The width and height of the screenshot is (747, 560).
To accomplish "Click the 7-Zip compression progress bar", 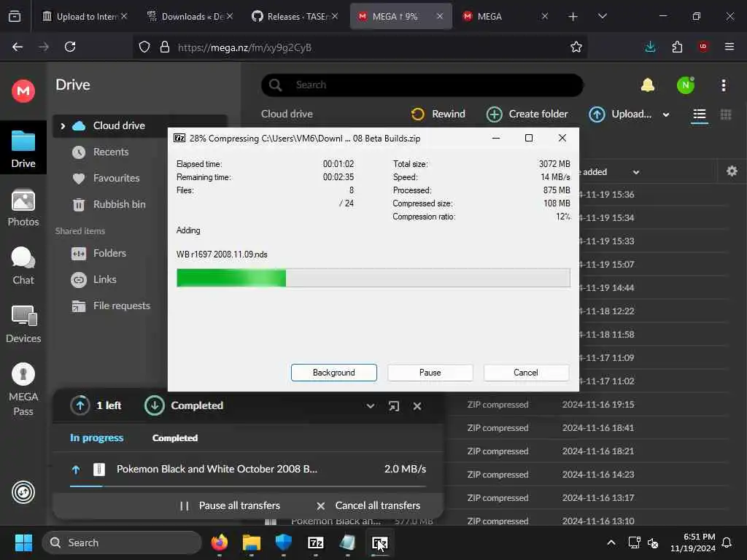I will 373,278.
